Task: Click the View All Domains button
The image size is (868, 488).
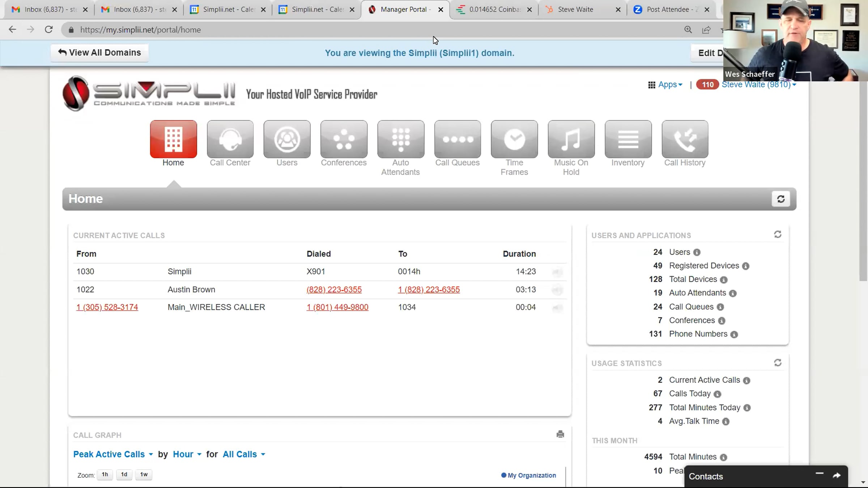Action: pos(99,53)
